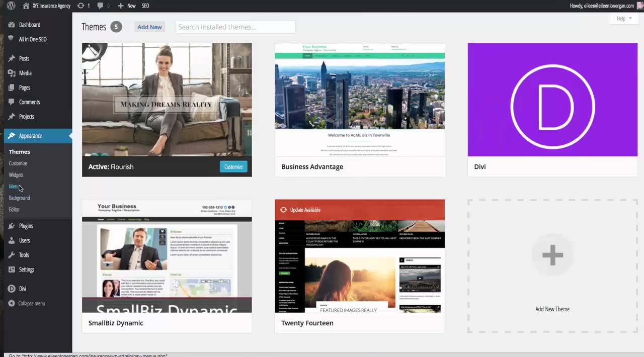Open XYZ Insurance Agency home icon
Image resolution: width=644 pixels, height=357 pixels.
point(26,6)
